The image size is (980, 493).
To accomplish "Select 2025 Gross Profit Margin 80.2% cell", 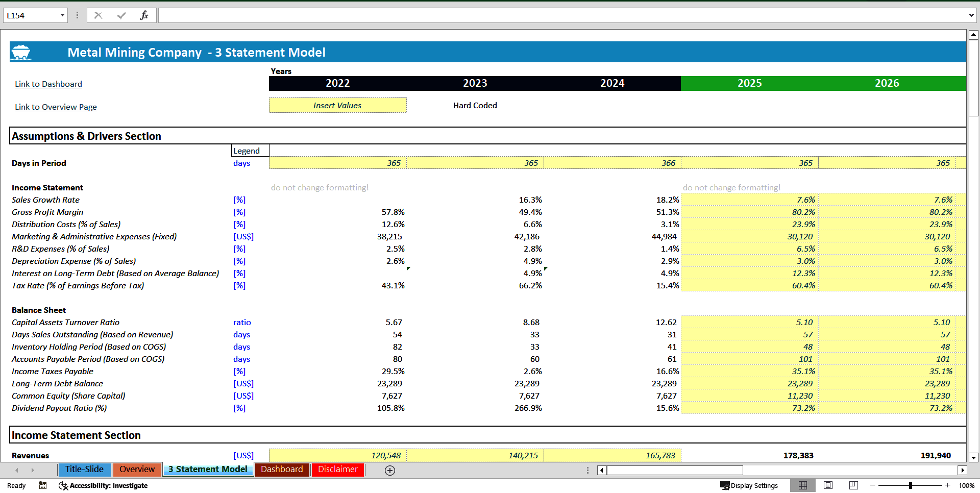I will tap(749, 212).
